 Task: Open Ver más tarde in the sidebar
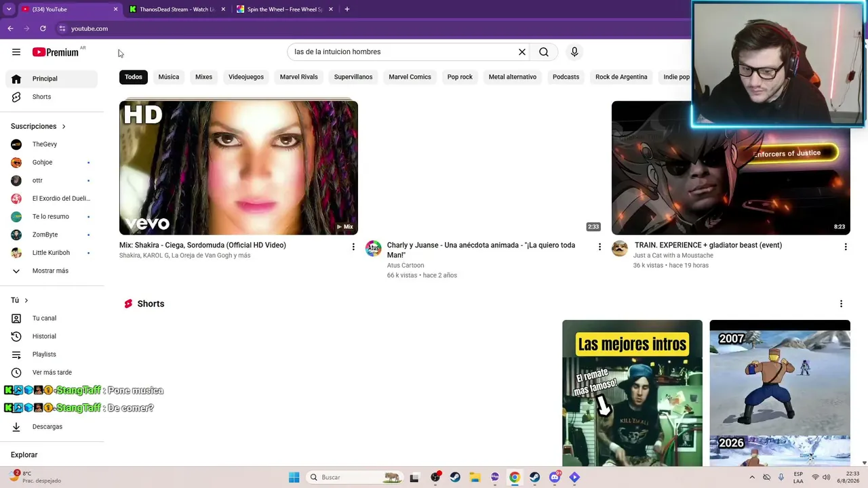[x=52, y=373]
